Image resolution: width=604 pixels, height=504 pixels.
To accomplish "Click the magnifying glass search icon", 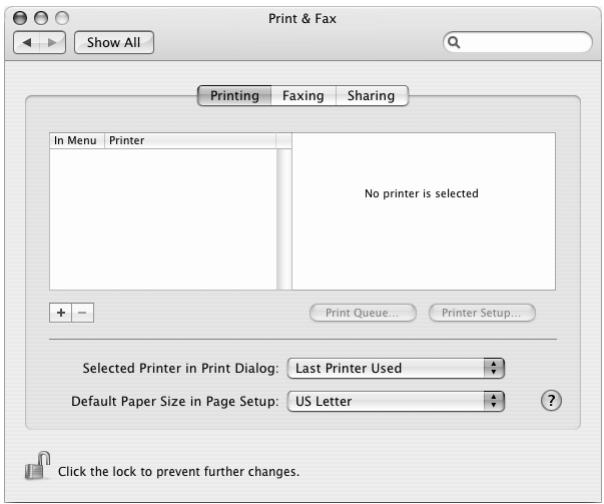I will pos(454,42).
